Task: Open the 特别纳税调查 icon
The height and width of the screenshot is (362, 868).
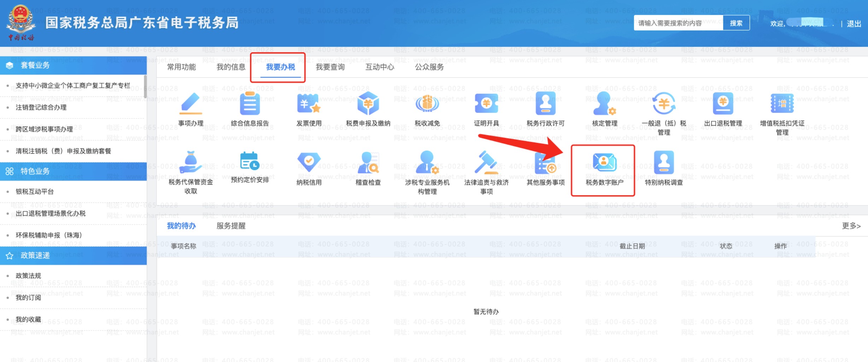Action: [664, 163]
